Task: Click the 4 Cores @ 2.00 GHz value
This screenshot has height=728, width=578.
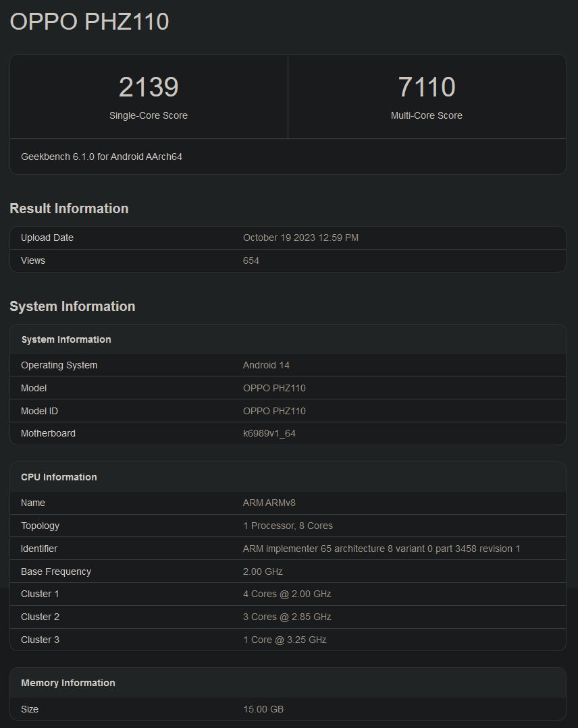Action: (x=287, y=594)
